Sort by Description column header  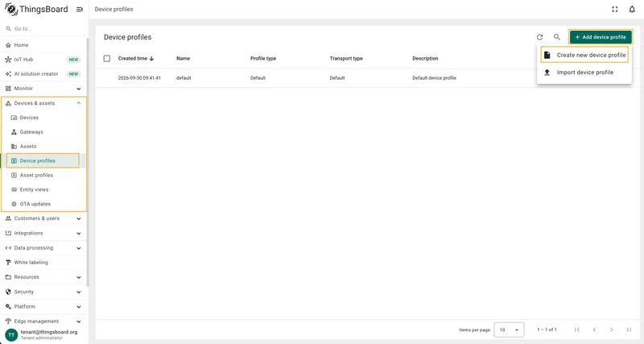click(x=425, y=58)
